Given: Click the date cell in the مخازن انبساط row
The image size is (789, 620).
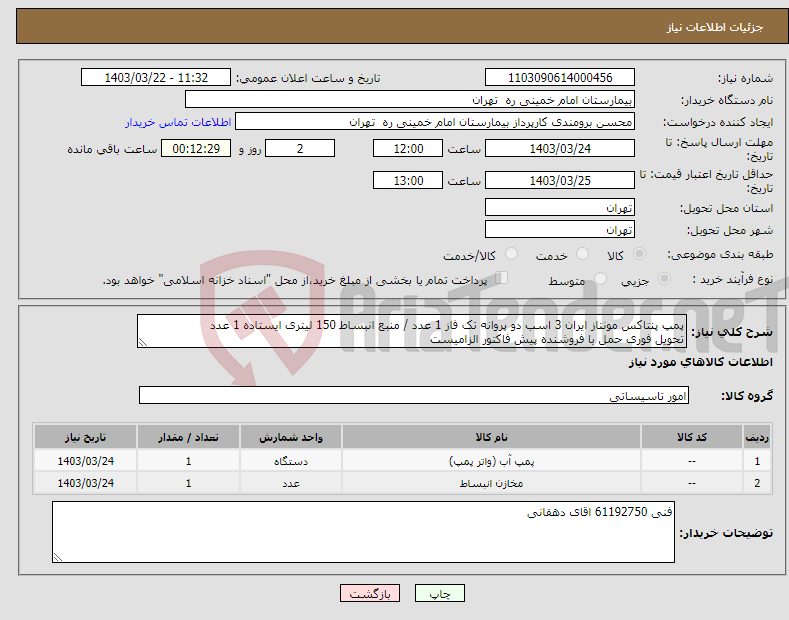Looking at the screenshot, I should [86, 483].
